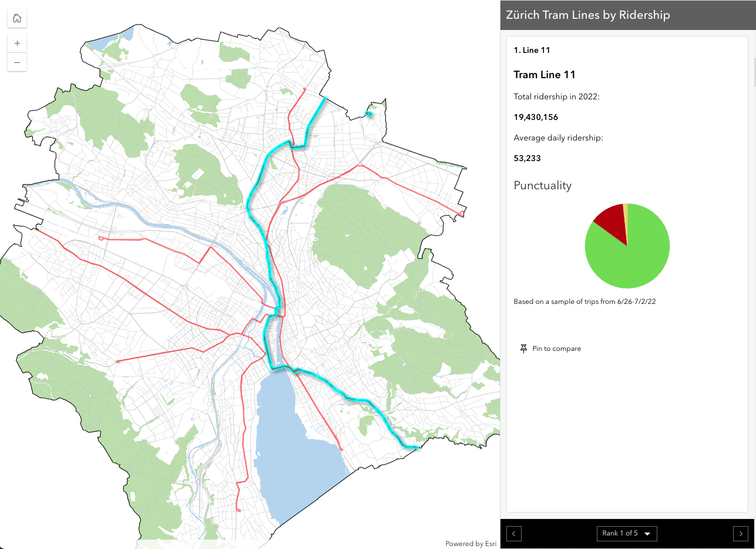Image resolution: width=756 pixels, height=549 pixels.
Task: Open the Powered by Esri link
Action: [469, 544]
